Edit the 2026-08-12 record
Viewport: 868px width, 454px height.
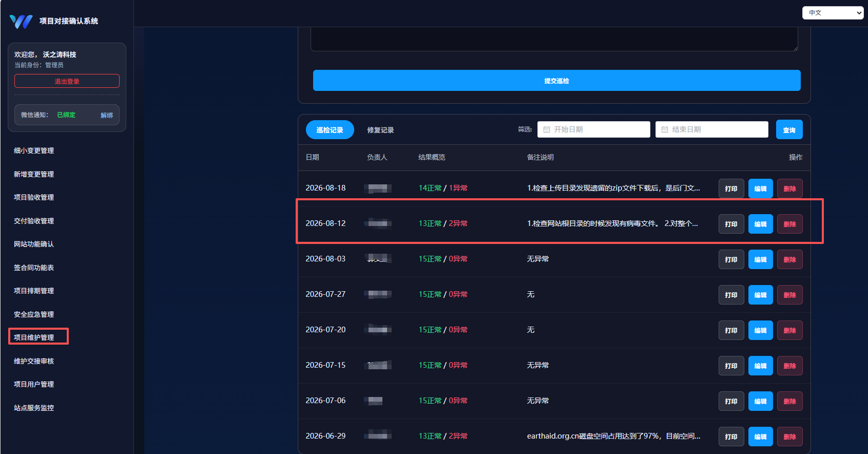coord(760,224)
